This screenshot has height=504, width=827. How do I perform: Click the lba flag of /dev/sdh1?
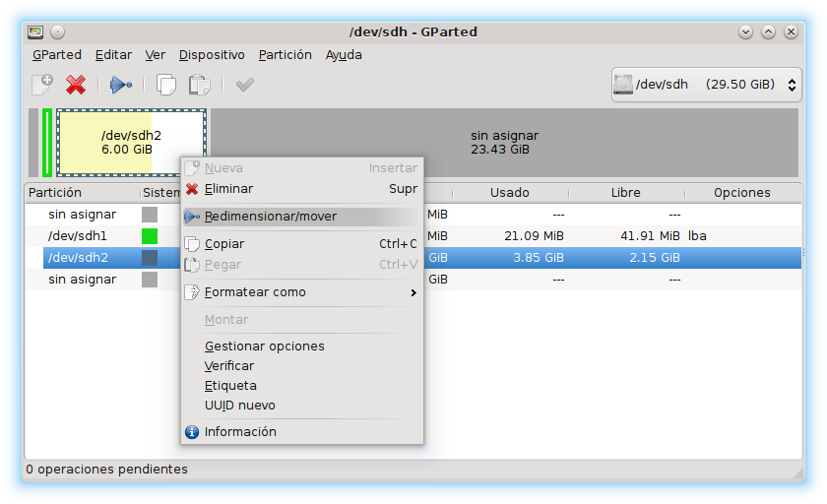tap(697, 236)
